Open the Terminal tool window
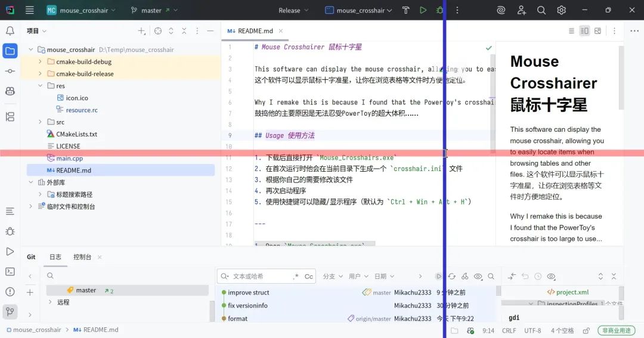This screenshot has height=338, width=644. point(10,272)
